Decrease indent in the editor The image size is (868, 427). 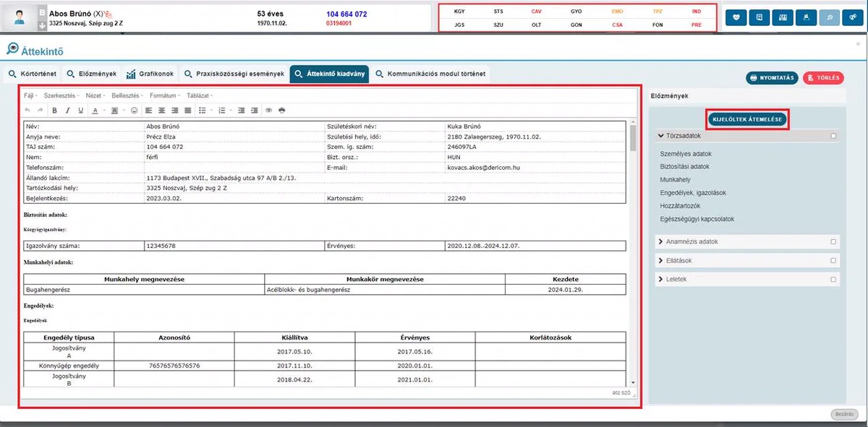coord(241,111)
